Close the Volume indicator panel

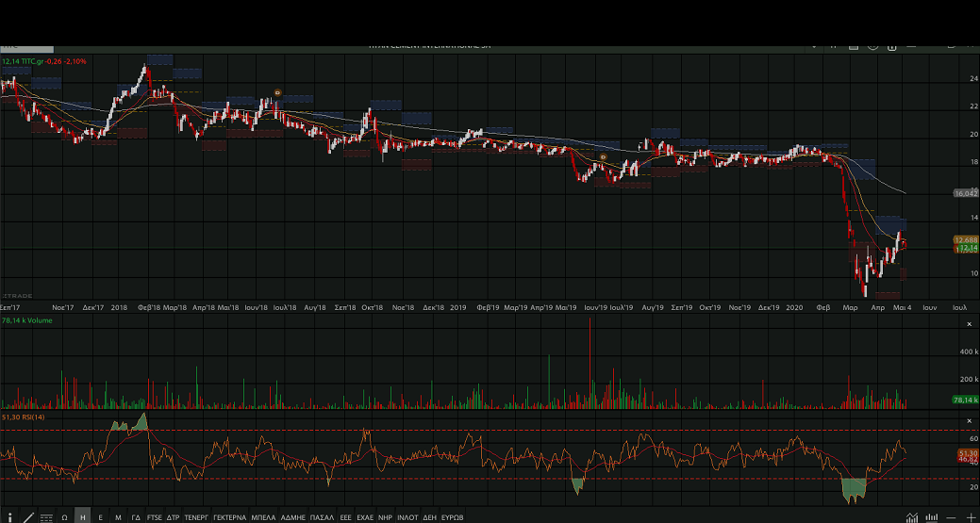pos(969,324)
